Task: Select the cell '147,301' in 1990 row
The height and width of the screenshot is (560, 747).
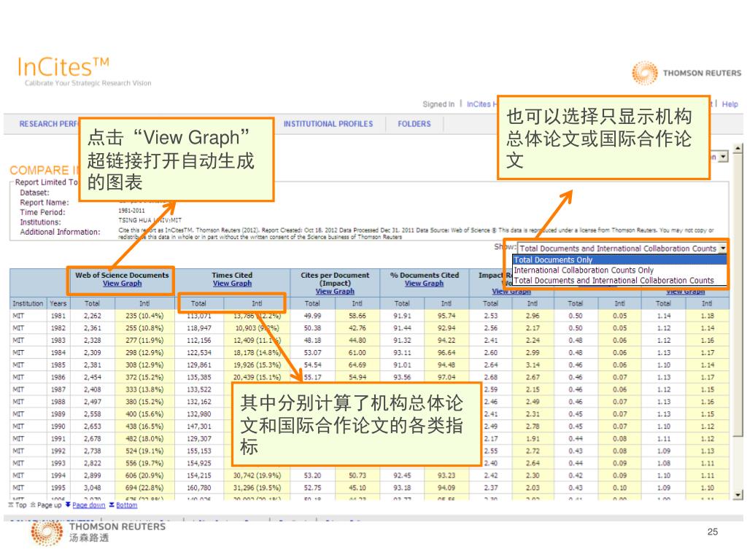Action: tap(198, 426)
